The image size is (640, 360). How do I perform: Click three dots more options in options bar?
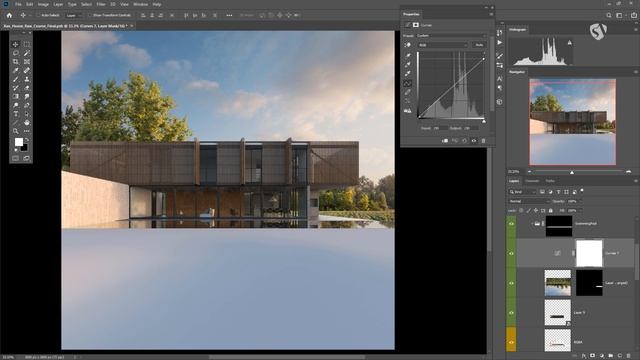click(x=229, y=15)
